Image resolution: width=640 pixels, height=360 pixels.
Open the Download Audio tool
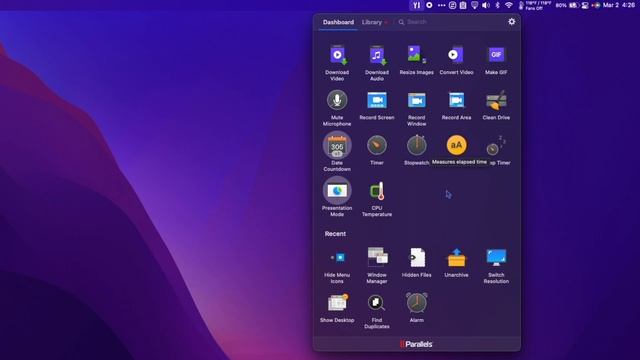(377, 63)
